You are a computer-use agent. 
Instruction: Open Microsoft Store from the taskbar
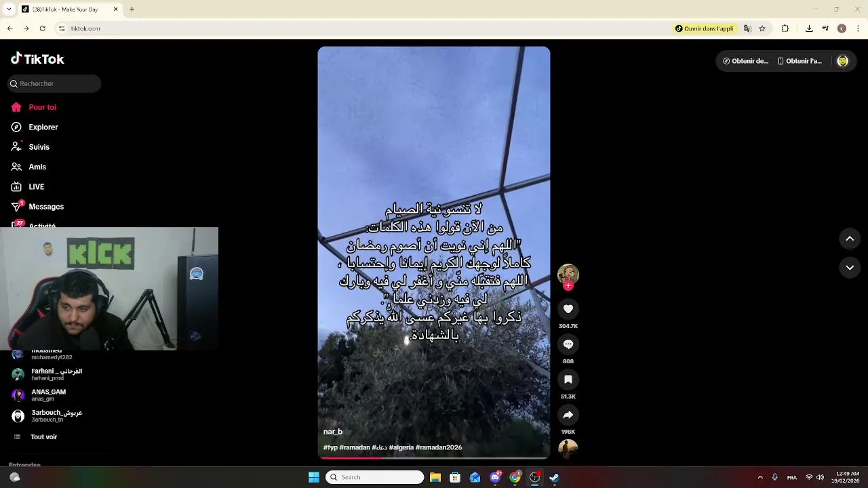click(x=455, y=477)
